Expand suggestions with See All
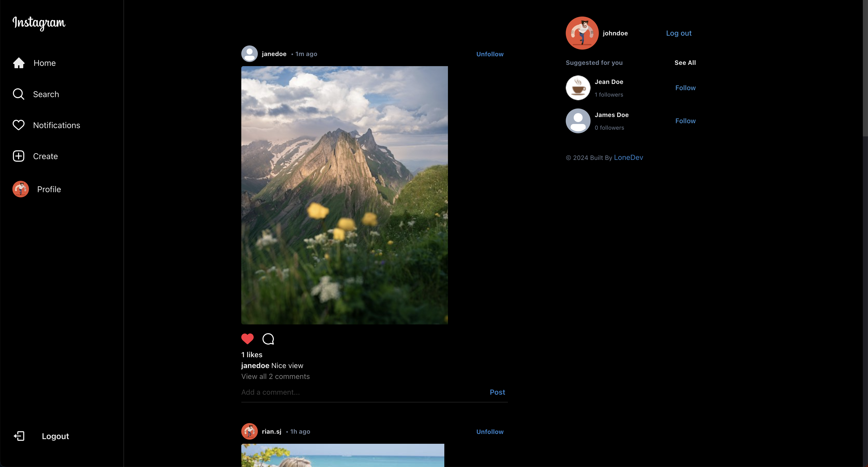 (685, 63)
